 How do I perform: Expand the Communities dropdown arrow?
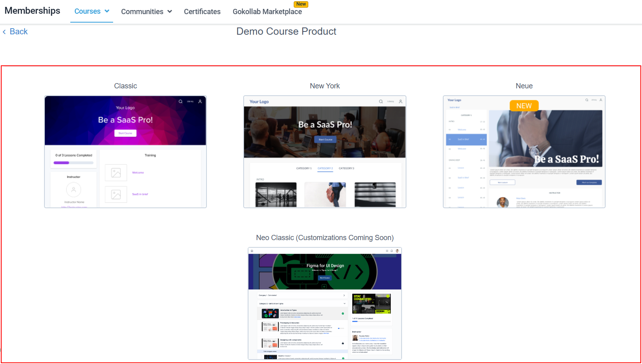pos(170,12)
